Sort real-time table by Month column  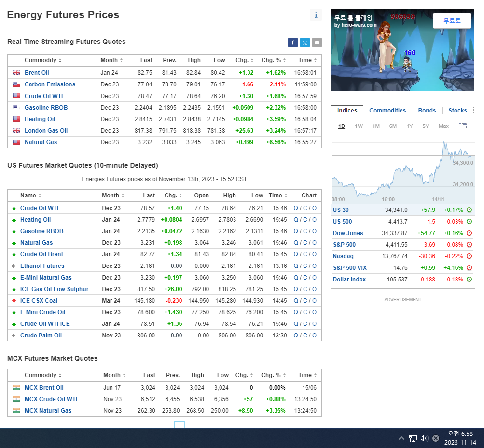tap(112, 60)
